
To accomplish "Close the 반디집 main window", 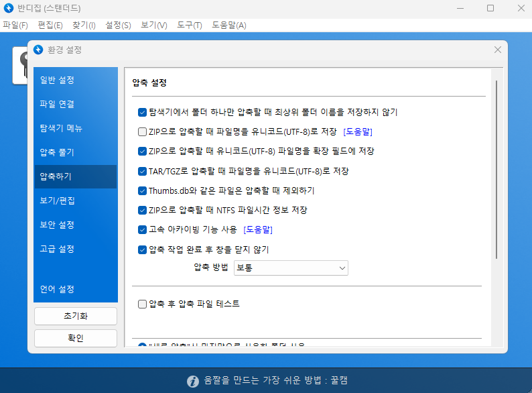I will click(x=521, y=8).
